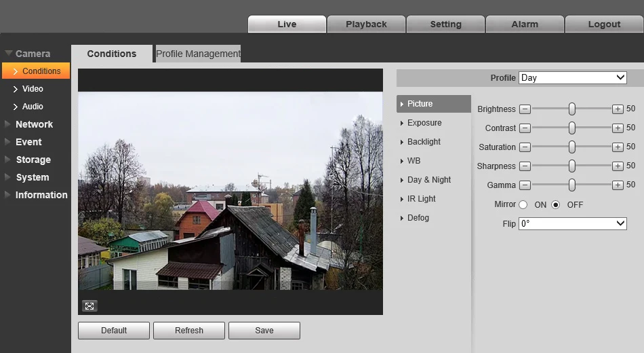Screen dimensions: 644x353
Task: Click the Contrast minus icon
Action: (x=525, y=128)
